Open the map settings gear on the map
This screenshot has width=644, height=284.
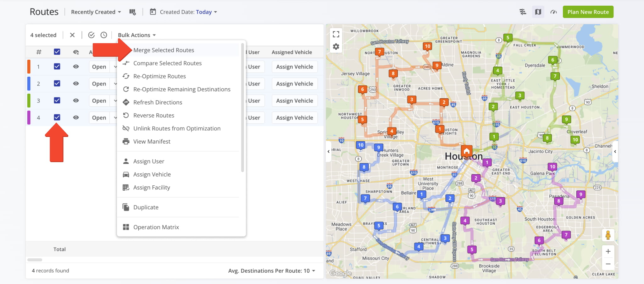click(x=336, y=46)
